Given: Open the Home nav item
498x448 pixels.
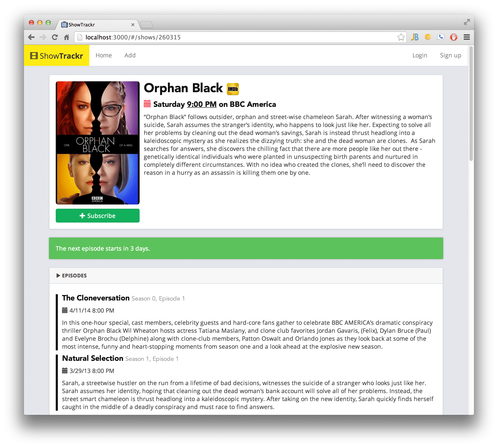Looking at the screenshot, I should (104, 55).
